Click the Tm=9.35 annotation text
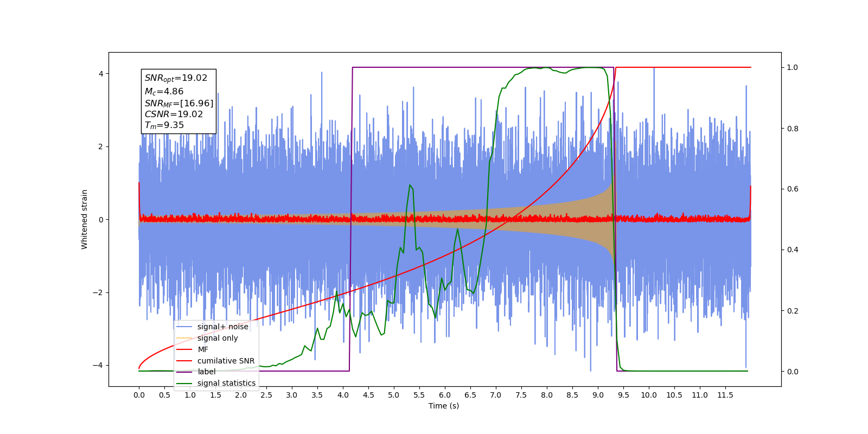The image size is (868, 434). (x=164, y=125)
